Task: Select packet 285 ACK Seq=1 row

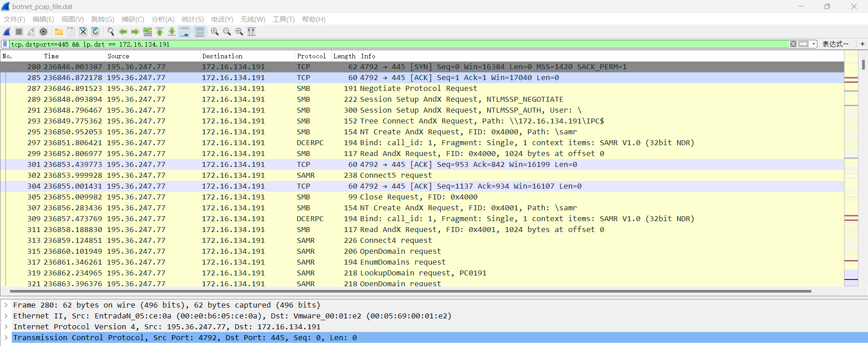Action: [422, 78]
